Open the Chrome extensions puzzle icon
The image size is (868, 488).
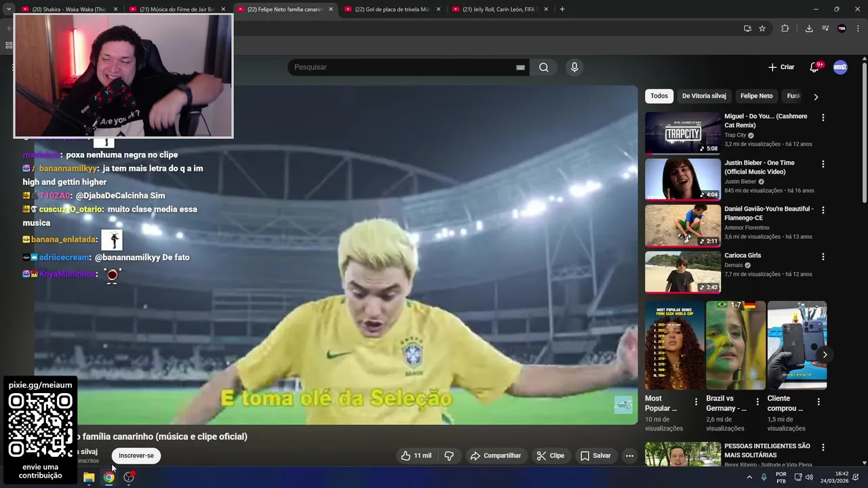[x=785, y=28]
